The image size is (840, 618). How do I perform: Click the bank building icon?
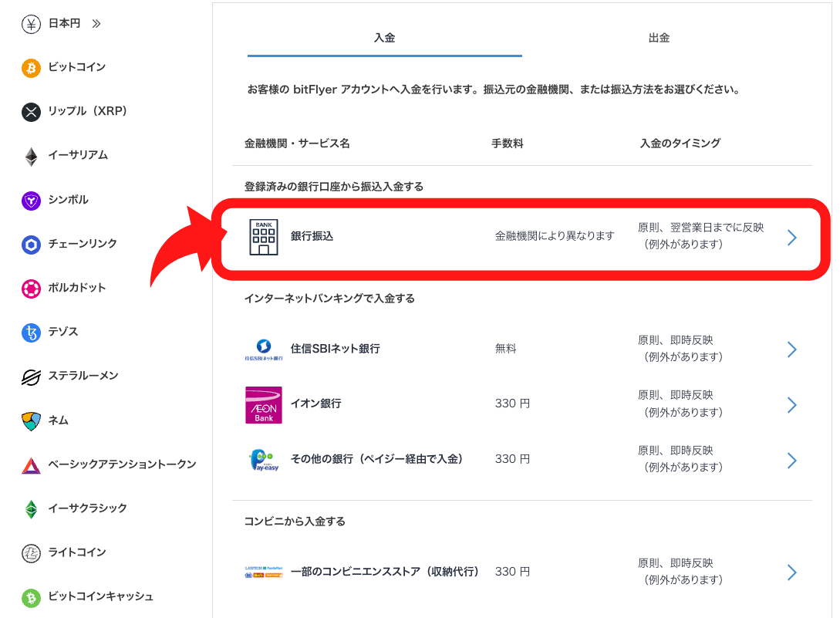coord(264,237)
